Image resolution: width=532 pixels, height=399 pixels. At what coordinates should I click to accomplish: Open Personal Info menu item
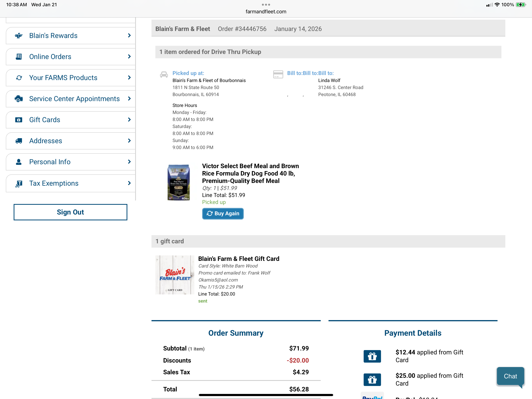(50, 162)
